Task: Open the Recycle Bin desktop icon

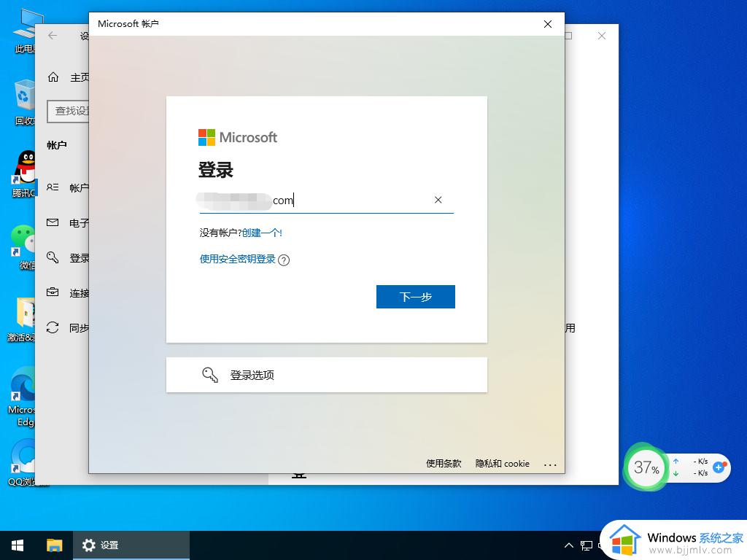Action: tap(24, 102)
